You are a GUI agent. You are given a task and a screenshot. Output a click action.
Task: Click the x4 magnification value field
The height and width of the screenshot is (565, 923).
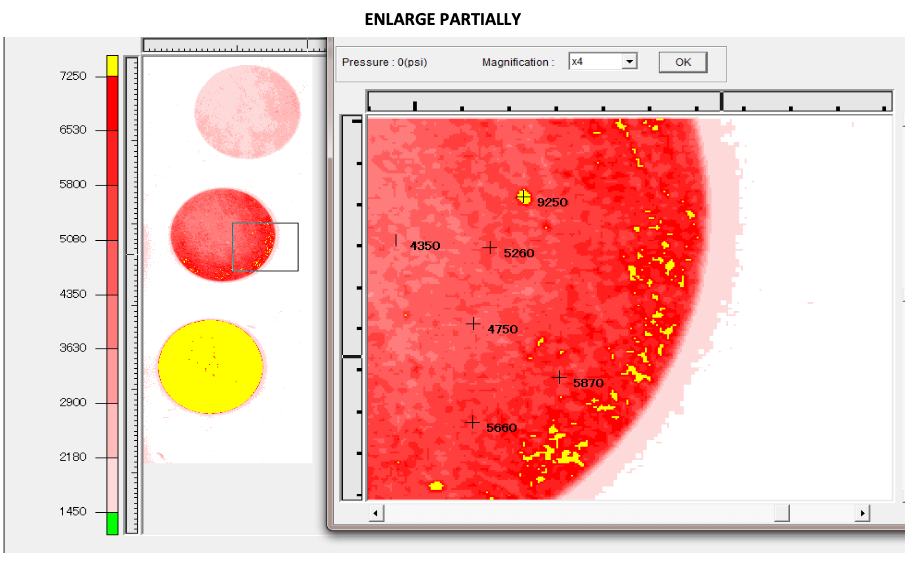(x=594, y=62)
